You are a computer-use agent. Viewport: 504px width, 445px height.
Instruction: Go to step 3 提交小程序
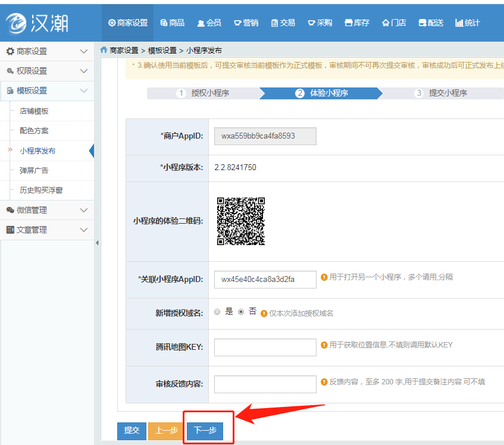pyautogui.click(x=441, y=93)
